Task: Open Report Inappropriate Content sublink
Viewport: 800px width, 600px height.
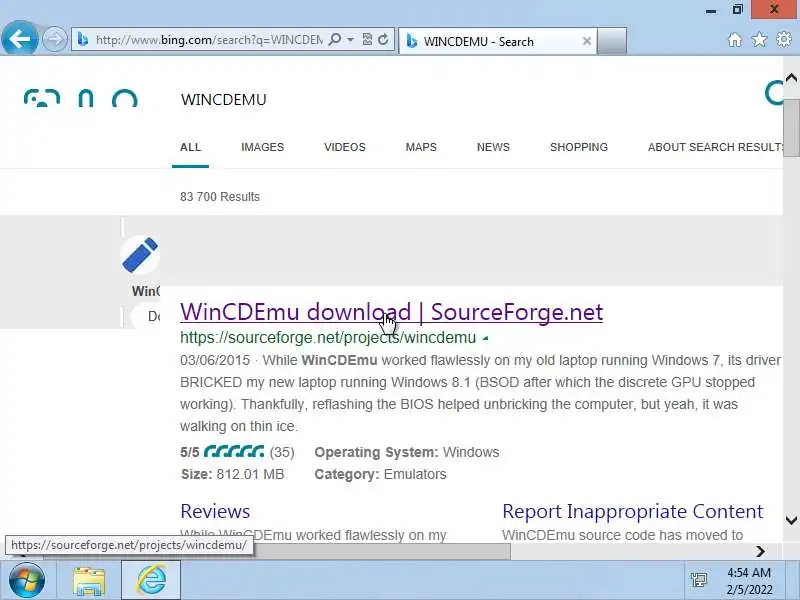Action: pos(633,511)
